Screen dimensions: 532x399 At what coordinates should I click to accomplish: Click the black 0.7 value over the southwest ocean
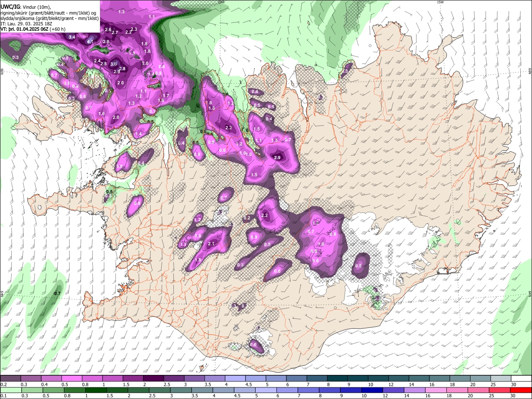57,293
